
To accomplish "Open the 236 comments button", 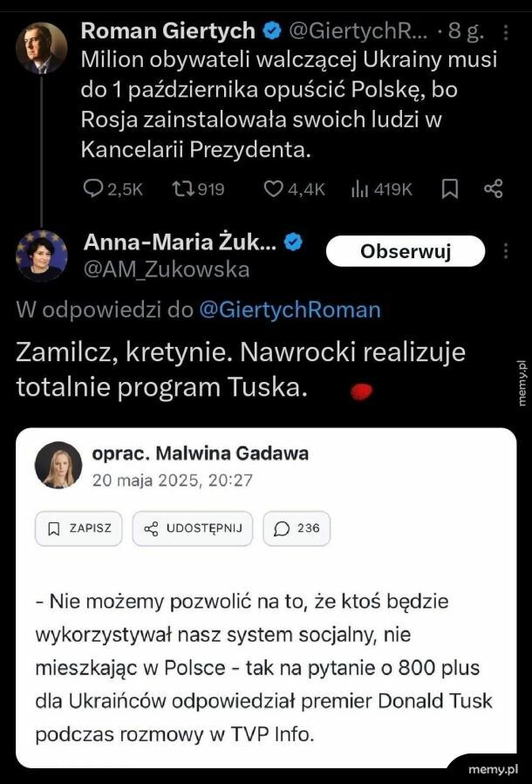I will click(297, 528).
